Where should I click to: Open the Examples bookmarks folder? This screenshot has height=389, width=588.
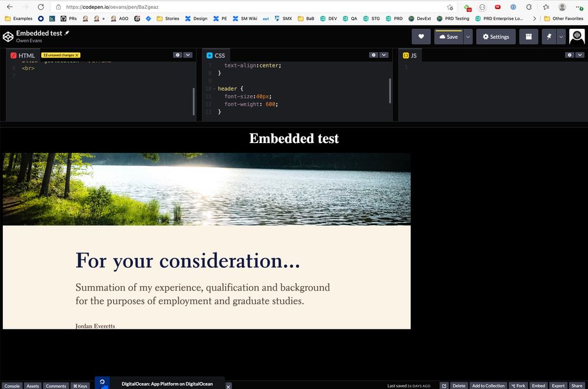pos(19,18)
